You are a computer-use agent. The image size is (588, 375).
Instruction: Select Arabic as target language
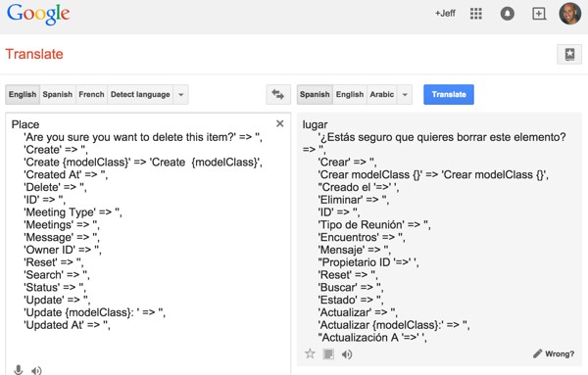point(382,94)
